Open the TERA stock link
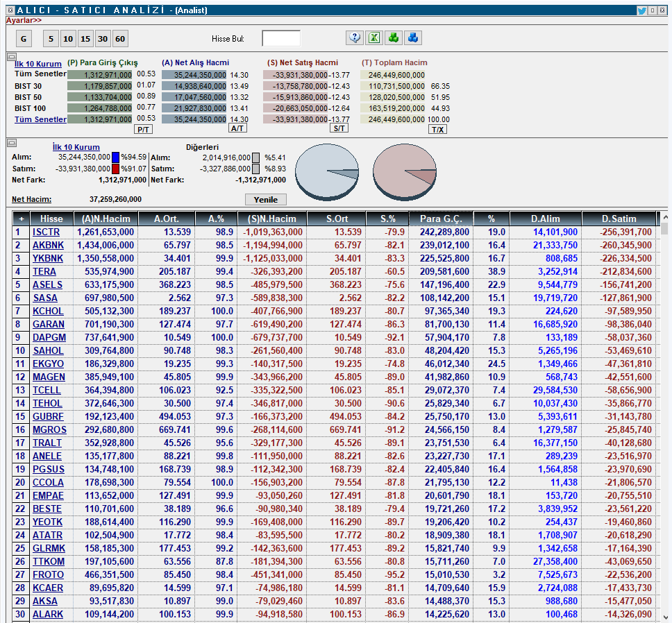The width and height of the screenshot is (672, 623). (x=44, y=272)
